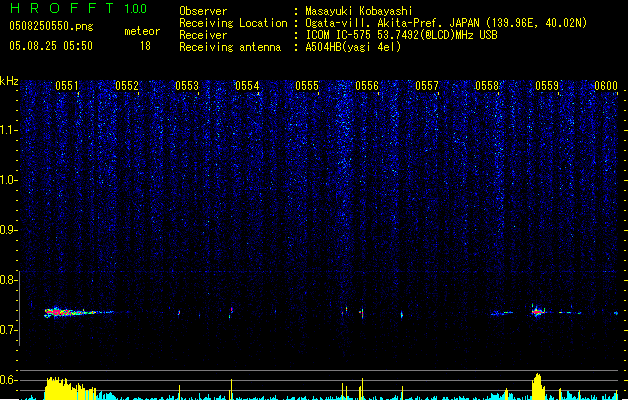This screenshot has height=400, width=629.
Task: Click the strong meteor echo before 0559
Action: pyautogui.click(x=538, y=311)
